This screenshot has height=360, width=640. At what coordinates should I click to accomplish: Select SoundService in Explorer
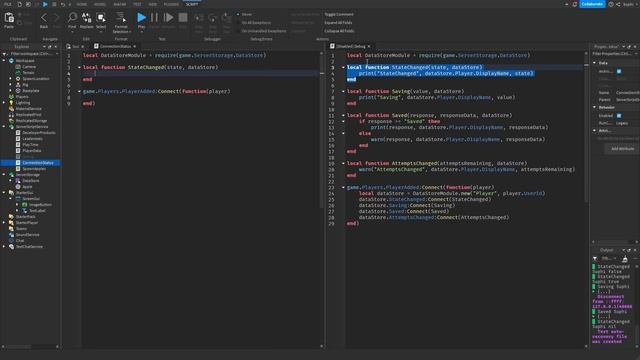click(x=27, y=235)
